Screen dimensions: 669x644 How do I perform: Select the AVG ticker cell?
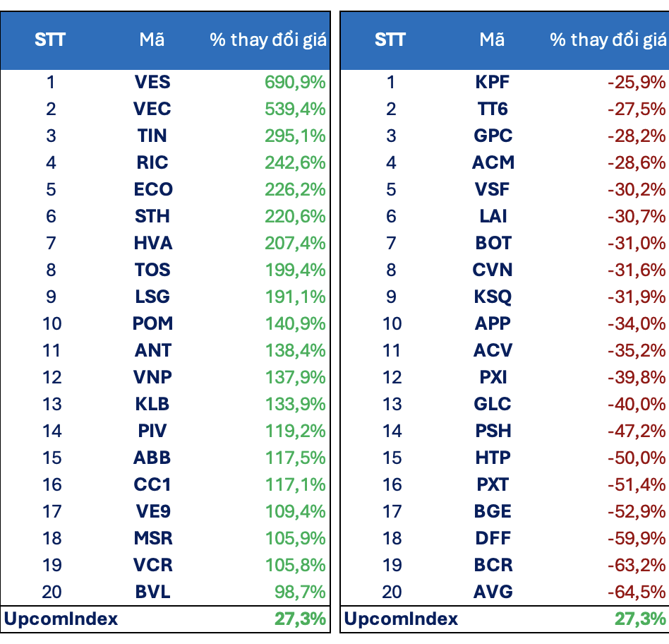point(493,592)
